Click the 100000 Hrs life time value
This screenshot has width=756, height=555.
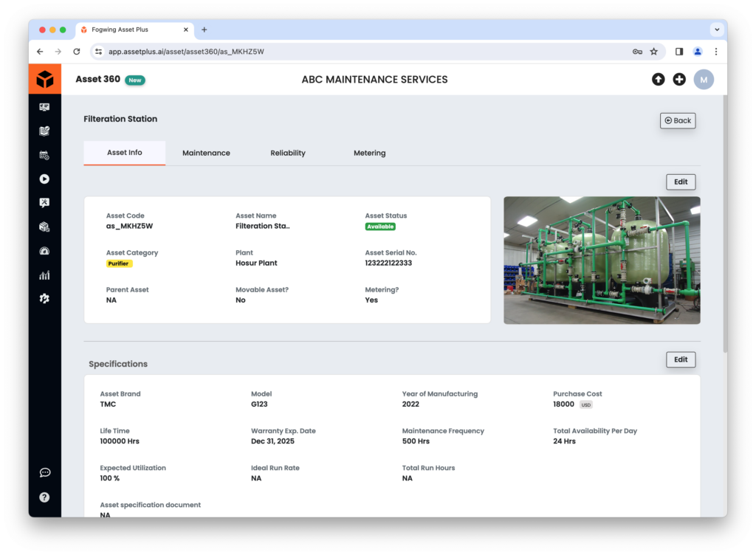120,441
